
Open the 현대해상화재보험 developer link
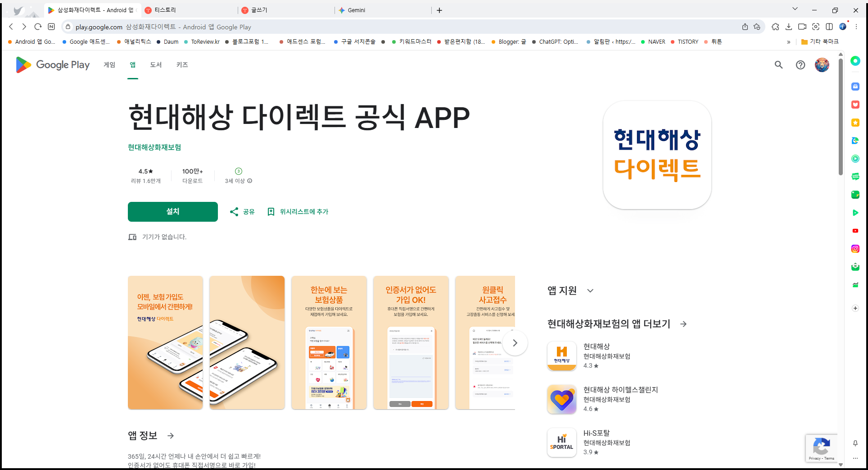tap(154, 147)
